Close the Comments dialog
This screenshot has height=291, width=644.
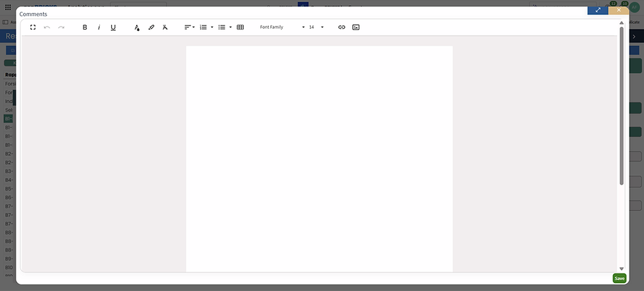[x=618, y=11]
